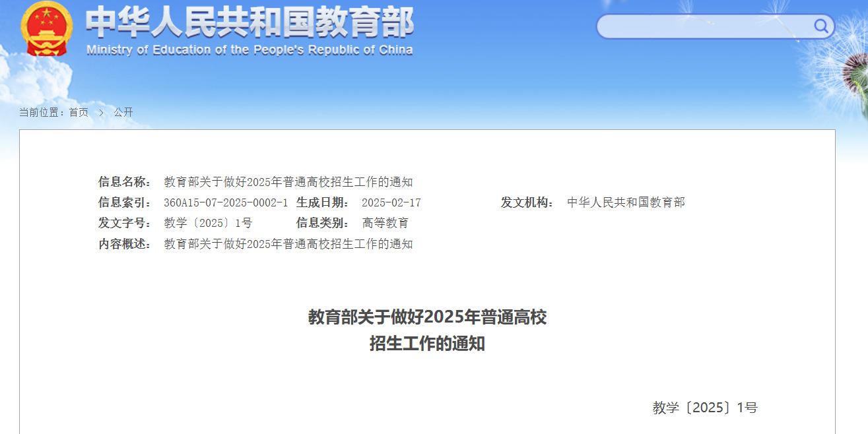868x434 pixels.
Task: Click the index number 360A15-07-2025-0002-1
Action: (226, 202)
